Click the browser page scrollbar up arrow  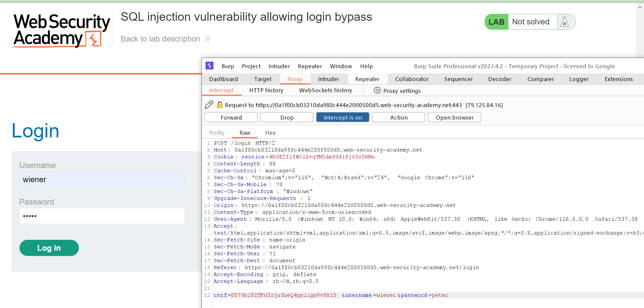[640, 7]
